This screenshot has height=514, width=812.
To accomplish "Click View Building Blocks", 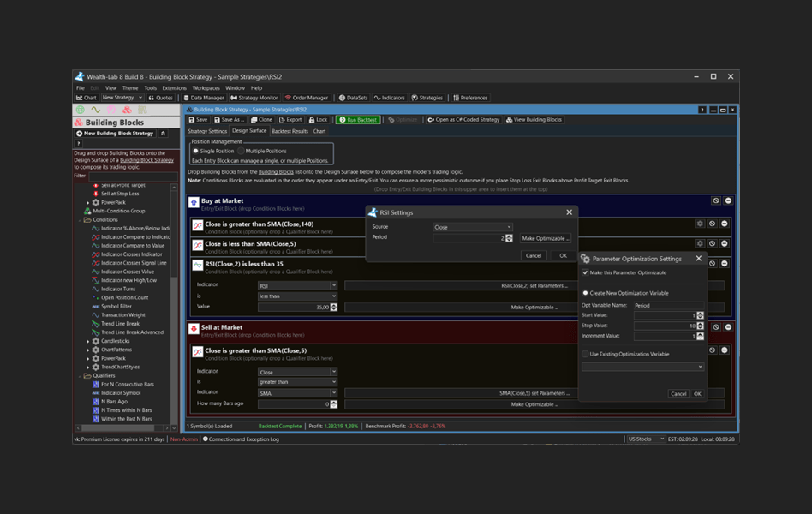I will coord(534,120).
